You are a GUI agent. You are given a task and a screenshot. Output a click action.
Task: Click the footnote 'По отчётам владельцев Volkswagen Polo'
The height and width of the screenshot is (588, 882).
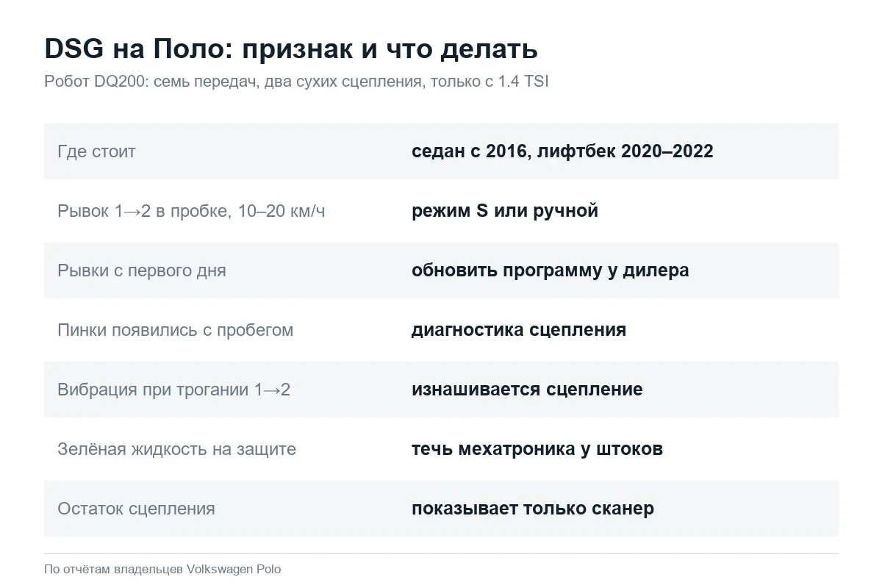(x=162, y=569)
